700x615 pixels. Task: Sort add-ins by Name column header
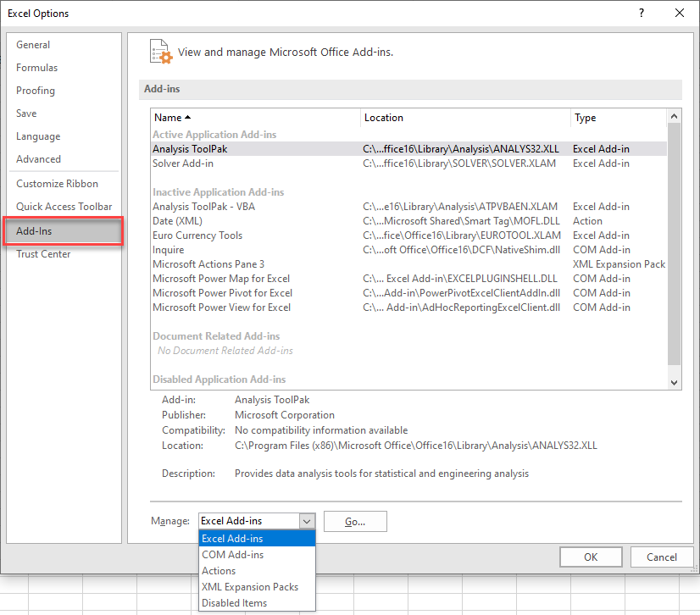point(255,118)
